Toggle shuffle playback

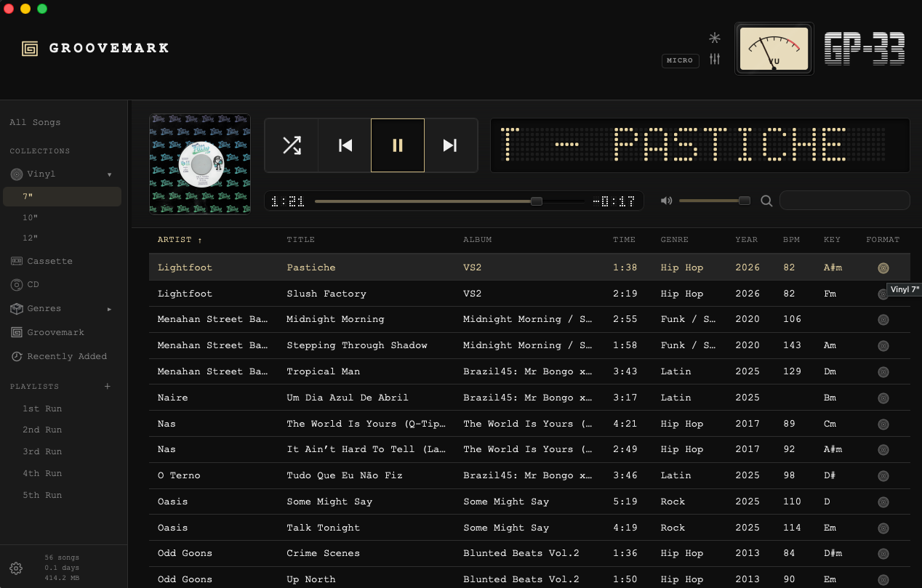(292, 145)
